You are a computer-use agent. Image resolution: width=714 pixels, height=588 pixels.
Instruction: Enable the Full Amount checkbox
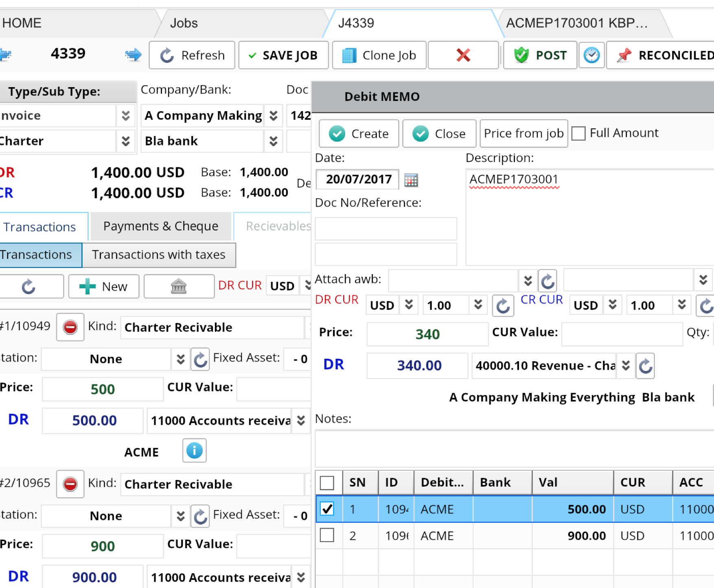(578, 134)
